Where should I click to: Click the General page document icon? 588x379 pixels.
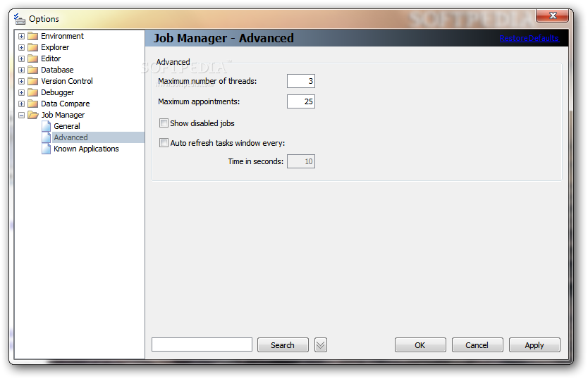[x=46, y=126]
